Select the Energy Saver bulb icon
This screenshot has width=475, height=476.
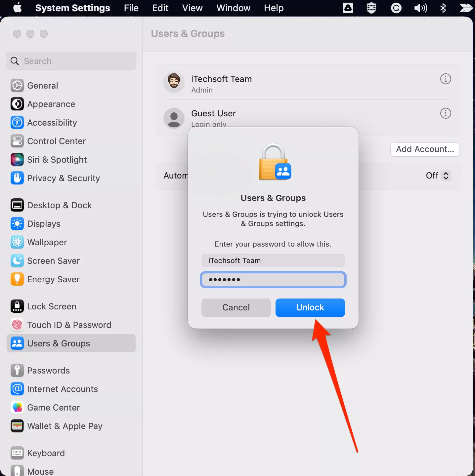[x=17, y=279]
